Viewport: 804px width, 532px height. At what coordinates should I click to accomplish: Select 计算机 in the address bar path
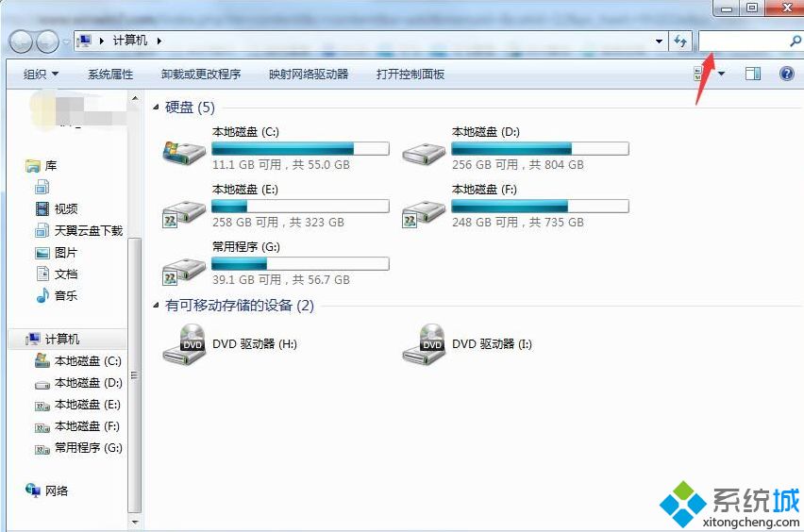tap(129, 41)
